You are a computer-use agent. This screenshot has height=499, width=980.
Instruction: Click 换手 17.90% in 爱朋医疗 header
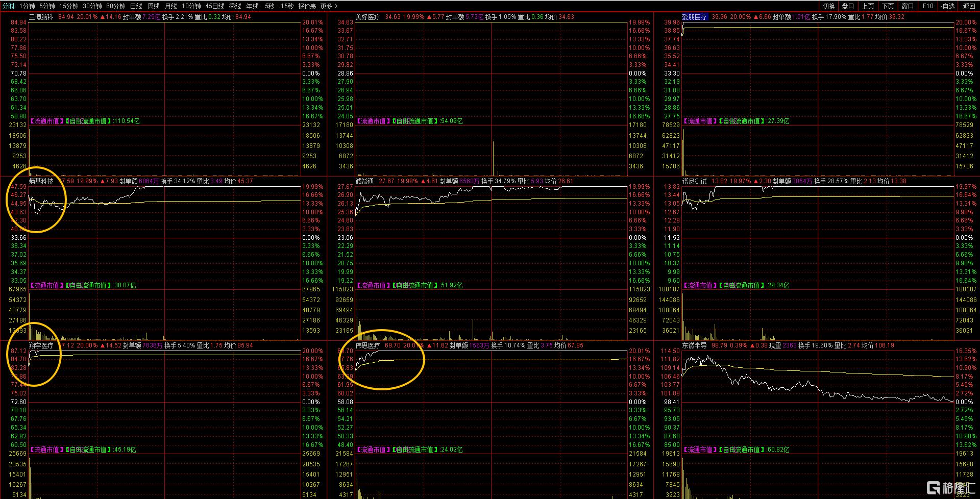click(x=829, y=17)
